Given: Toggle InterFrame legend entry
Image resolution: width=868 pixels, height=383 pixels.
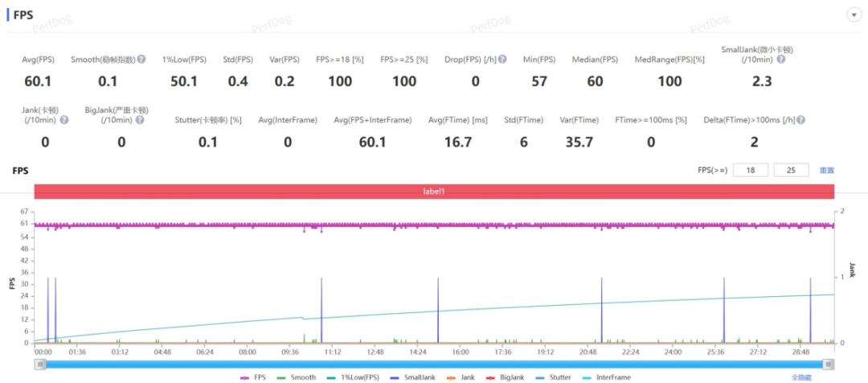Looking at the screenshot, I should pos(607,377).
